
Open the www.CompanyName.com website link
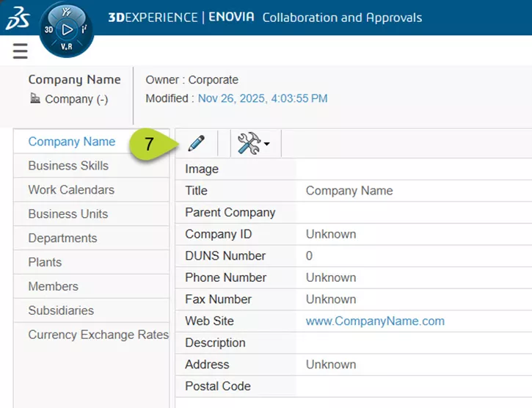click(x=375, y=321)
